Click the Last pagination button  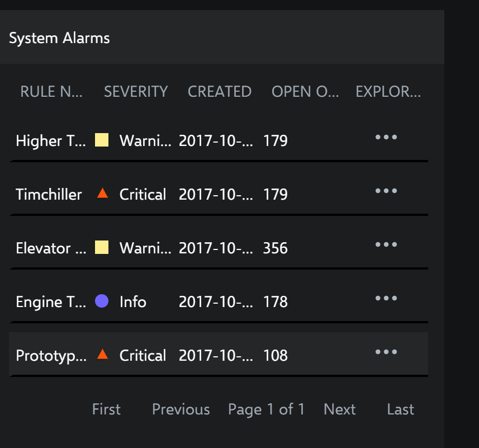coord(400,409)
